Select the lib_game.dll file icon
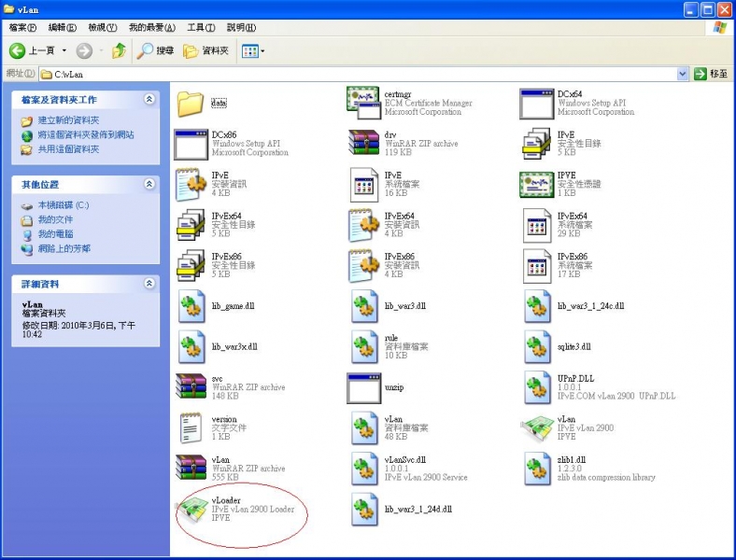Image resolution: width=736 pixels, height=560 pixels. click(191, 306)
